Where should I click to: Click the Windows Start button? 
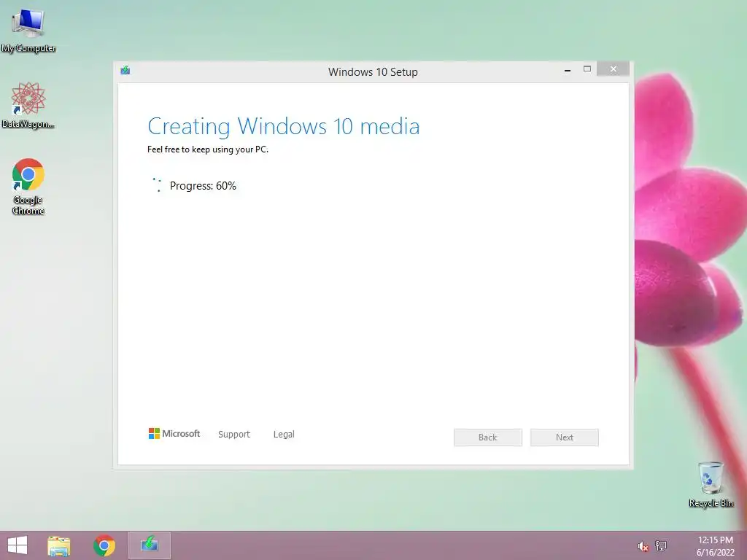tap(18, 545)
